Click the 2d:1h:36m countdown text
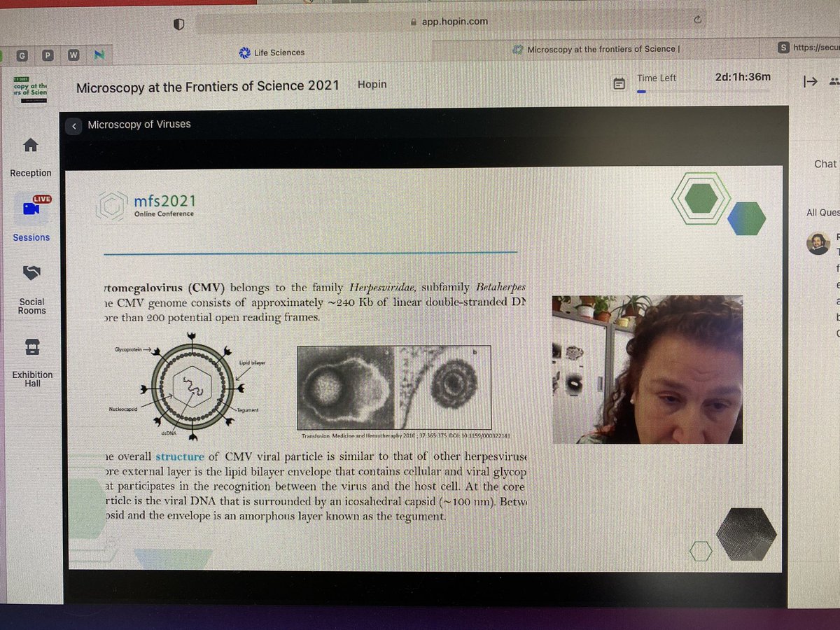 pyautogui.click(x=743, y=77)
